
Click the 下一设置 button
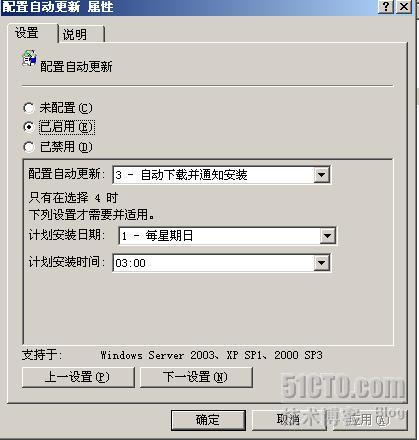[196, 377]
